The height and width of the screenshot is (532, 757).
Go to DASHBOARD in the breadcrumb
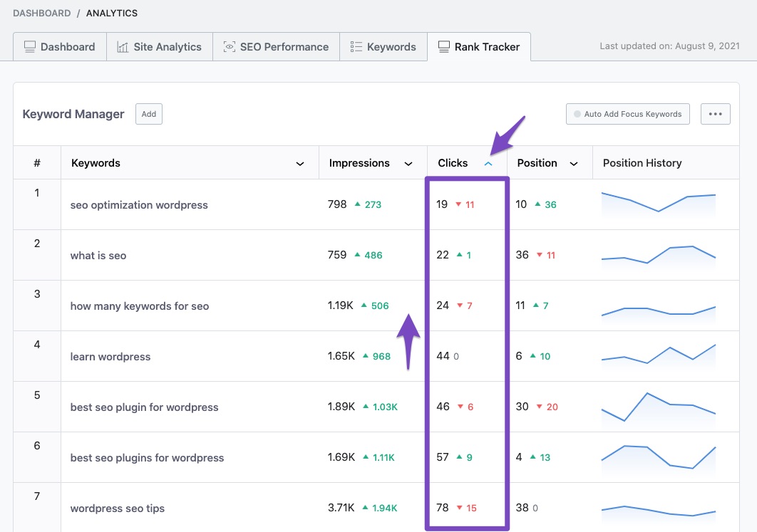(41, 13)
